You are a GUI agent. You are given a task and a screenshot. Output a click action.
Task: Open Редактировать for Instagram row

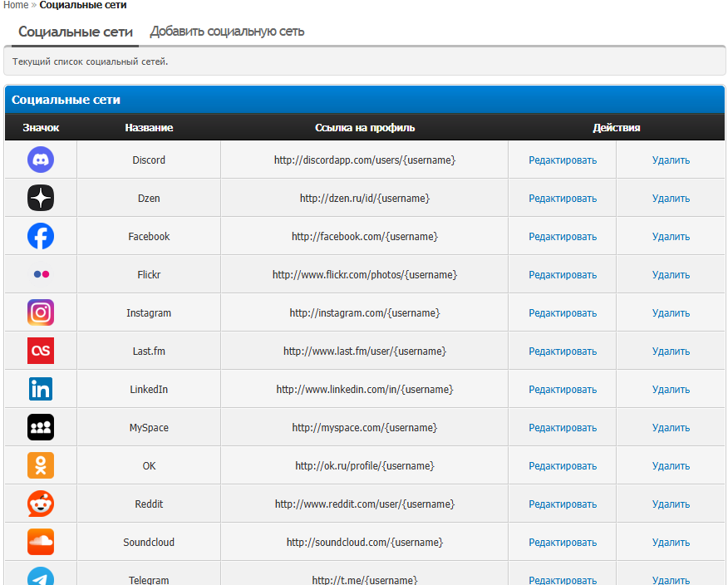pos(563,313)
